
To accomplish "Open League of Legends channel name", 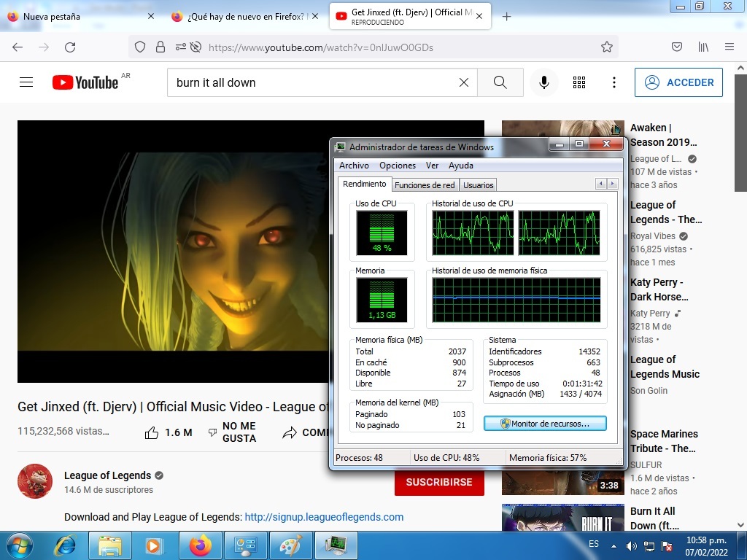I will pos(108,475).
